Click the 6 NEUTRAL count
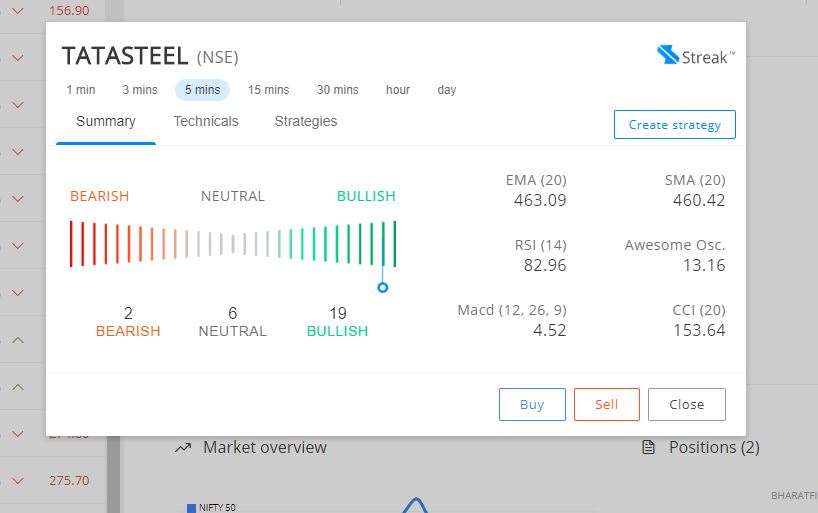 (233, 321)
